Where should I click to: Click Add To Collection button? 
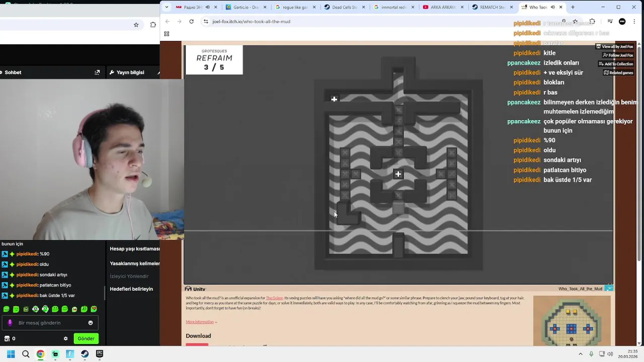(x=615, y=64)
